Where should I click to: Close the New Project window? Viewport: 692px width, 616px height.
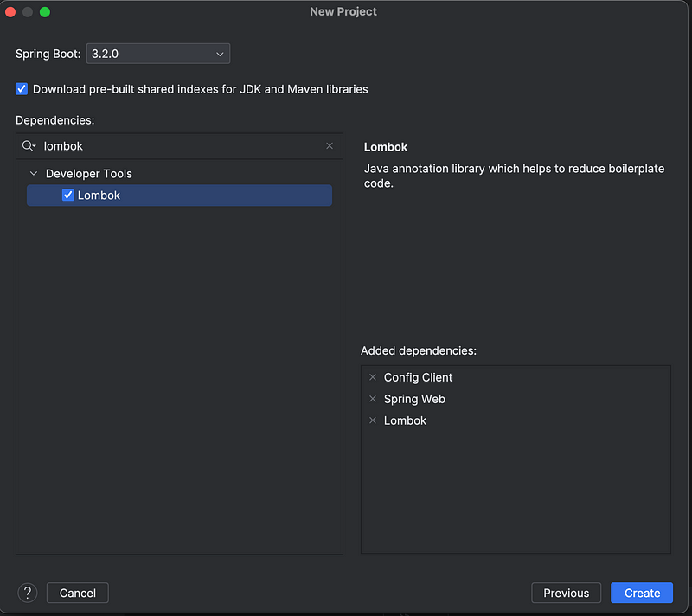pyautogui.click(x=10, y=12)
